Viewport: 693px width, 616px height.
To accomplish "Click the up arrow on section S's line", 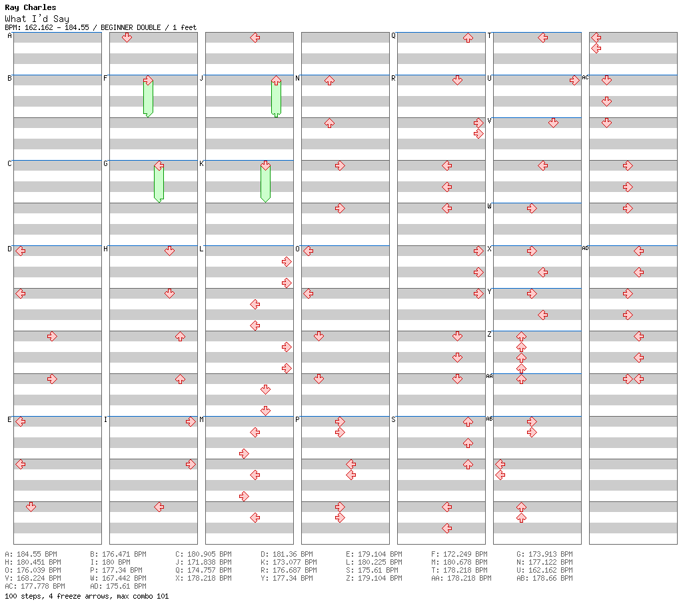I will (468, 422).
